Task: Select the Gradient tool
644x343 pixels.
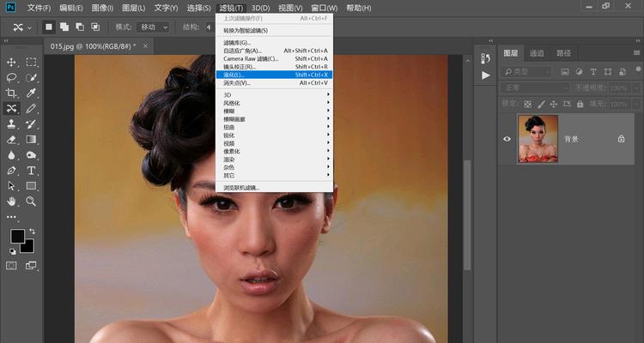Action: [31, 140]
